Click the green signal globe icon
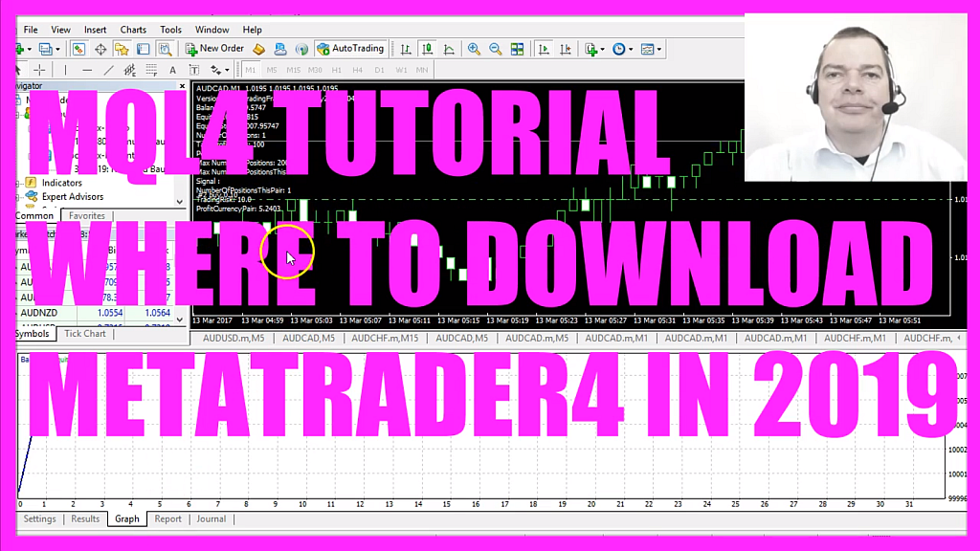980x551 pixels. pyautogui.click(x=301, y=49)
